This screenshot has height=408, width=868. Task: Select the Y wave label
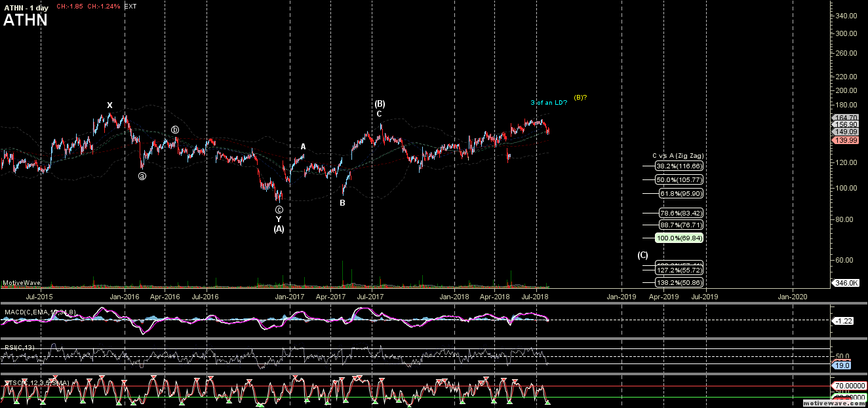(279, 219)
